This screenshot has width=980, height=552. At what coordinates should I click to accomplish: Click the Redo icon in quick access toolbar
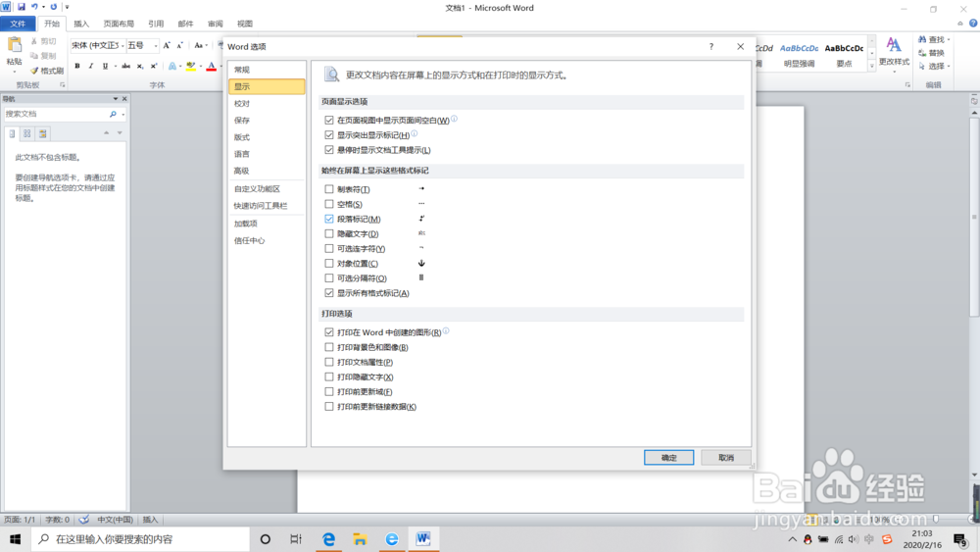click(54, 7)
